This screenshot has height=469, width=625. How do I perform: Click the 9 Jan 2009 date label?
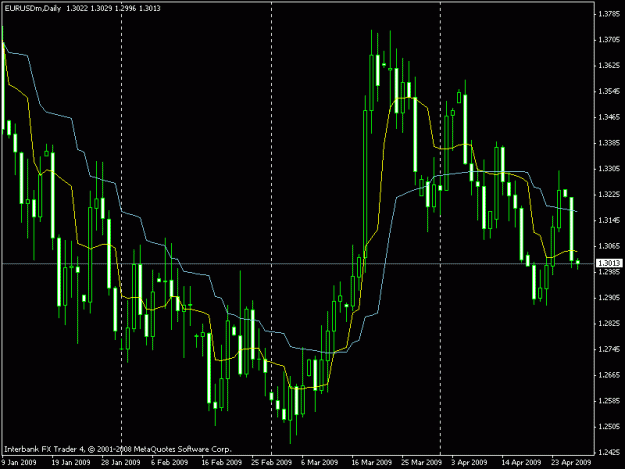pyautogui.click(x=19, y=462)
